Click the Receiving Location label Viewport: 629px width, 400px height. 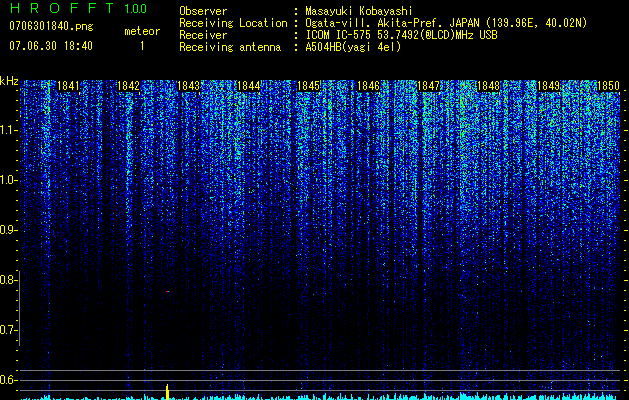(x=233, y=23)
